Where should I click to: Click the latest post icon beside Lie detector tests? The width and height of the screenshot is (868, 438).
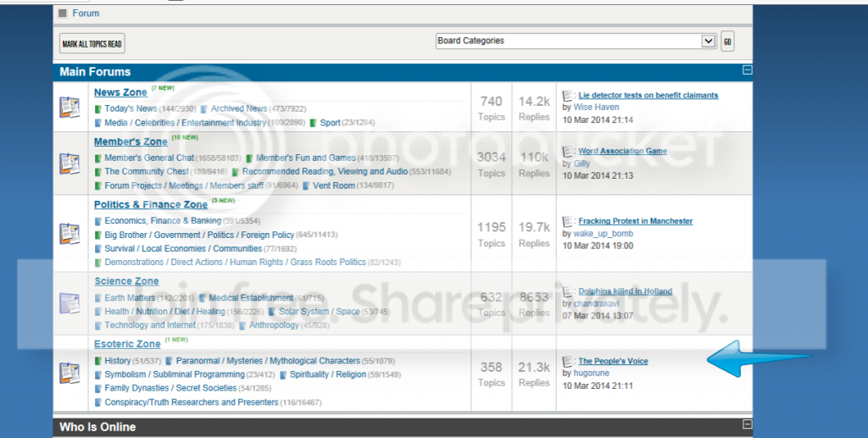click(567, 96)
